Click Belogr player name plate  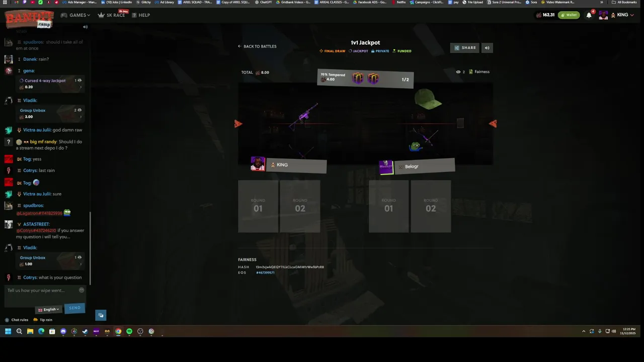425,166
